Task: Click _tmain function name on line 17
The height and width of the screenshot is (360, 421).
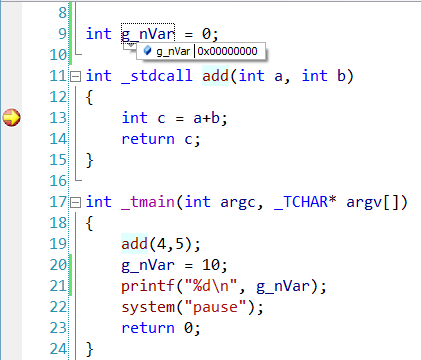Action: pos(148,202)
